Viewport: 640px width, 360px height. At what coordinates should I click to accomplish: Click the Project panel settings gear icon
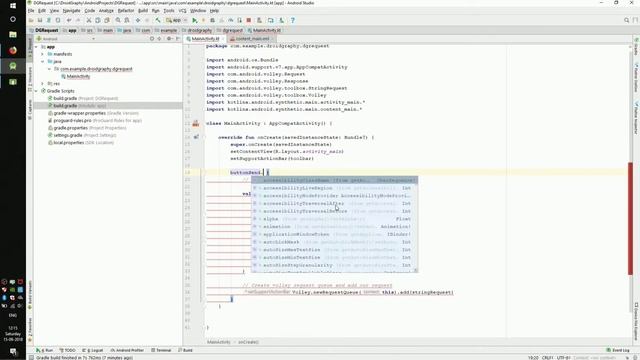tap(169, 39)
